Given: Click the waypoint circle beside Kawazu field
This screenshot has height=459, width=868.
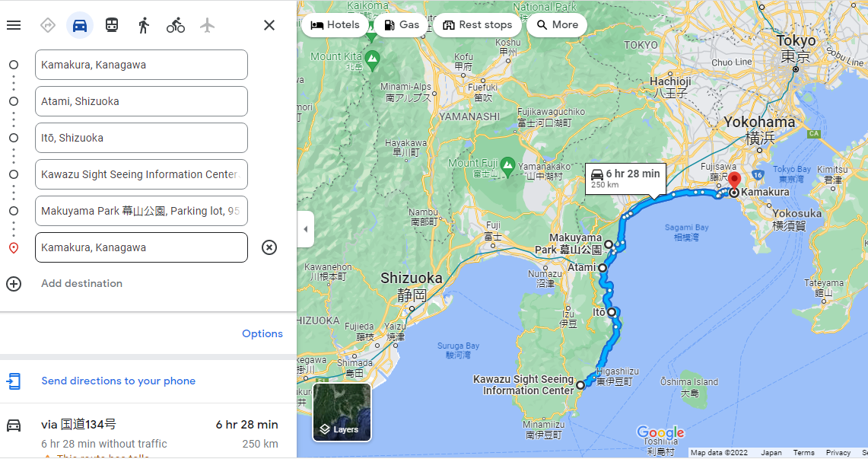Looking at the screenshot, I should (14, 174).
